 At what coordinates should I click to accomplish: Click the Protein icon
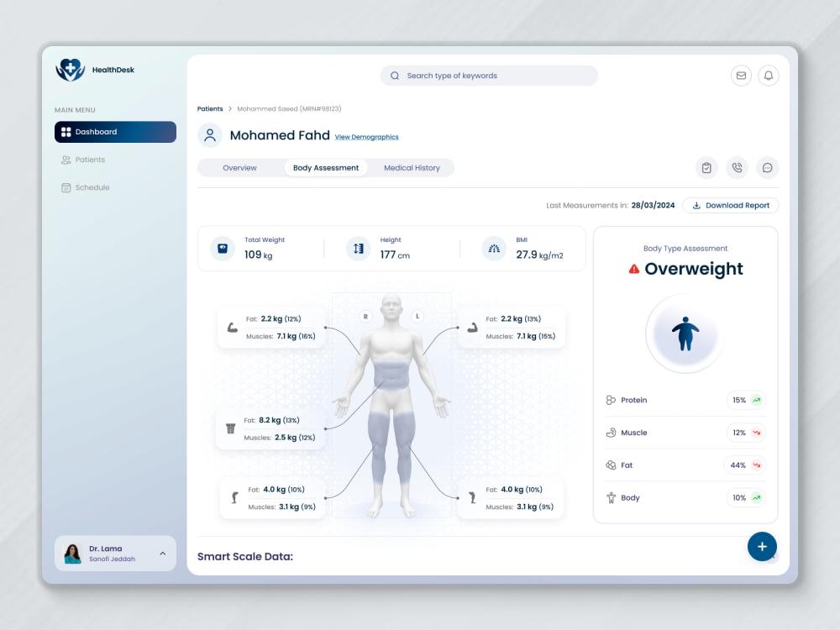pos(611,400)
